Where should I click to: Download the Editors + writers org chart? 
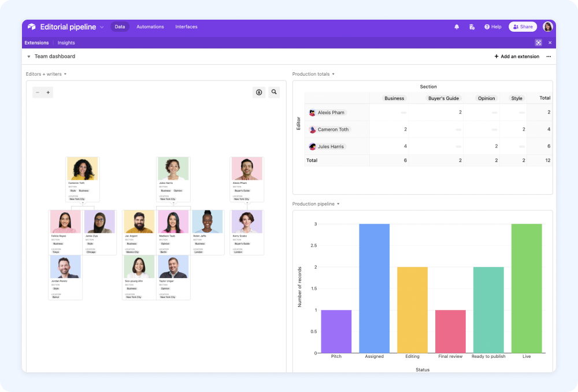[x=259, y=92]
